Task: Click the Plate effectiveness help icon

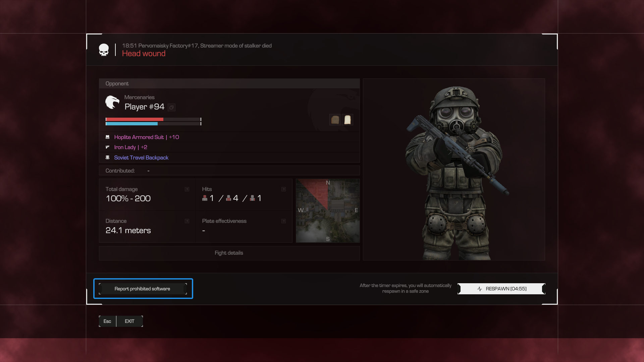Action: (283, 221)
